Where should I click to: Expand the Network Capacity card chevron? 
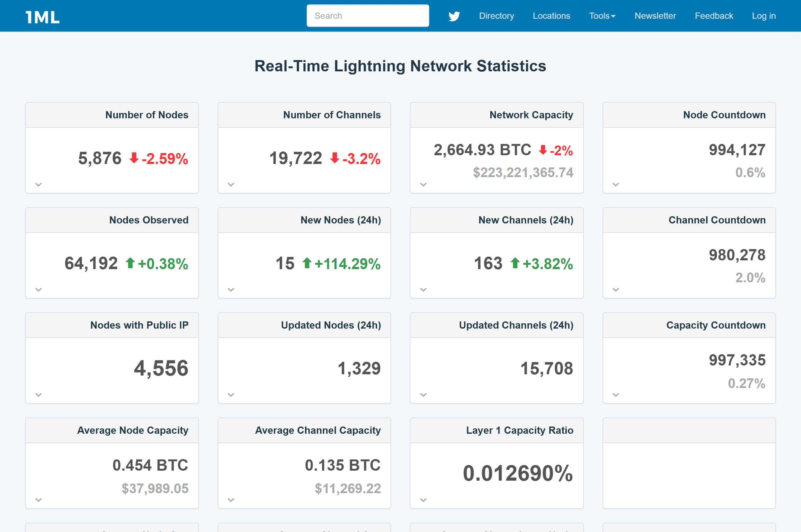click(423, 185)
